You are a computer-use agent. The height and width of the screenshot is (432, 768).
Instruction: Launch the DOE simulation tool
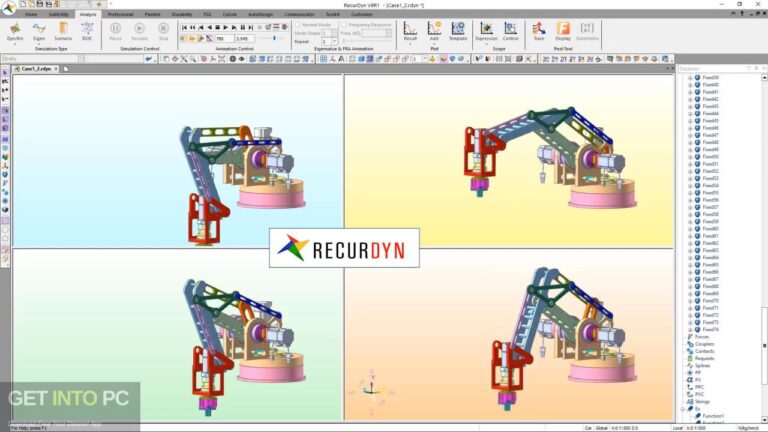[x=87, y=31]
